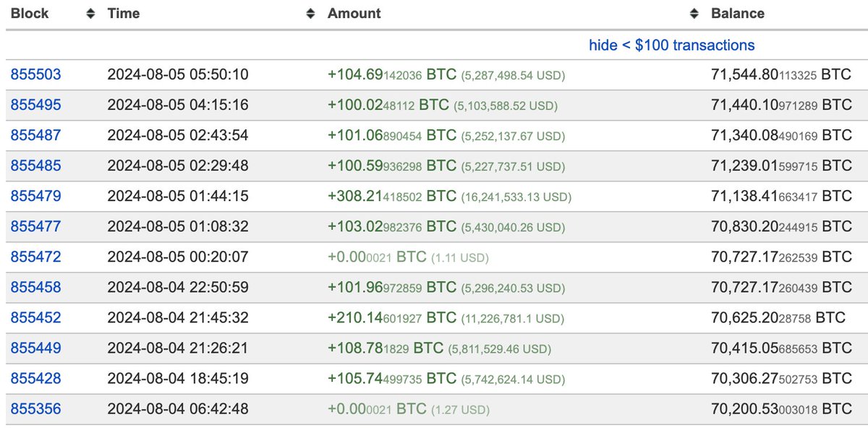The height and width of the screenshot is (428, 868).
Task: Sort table by the Amount column arrows
Action: coord(694,14)
